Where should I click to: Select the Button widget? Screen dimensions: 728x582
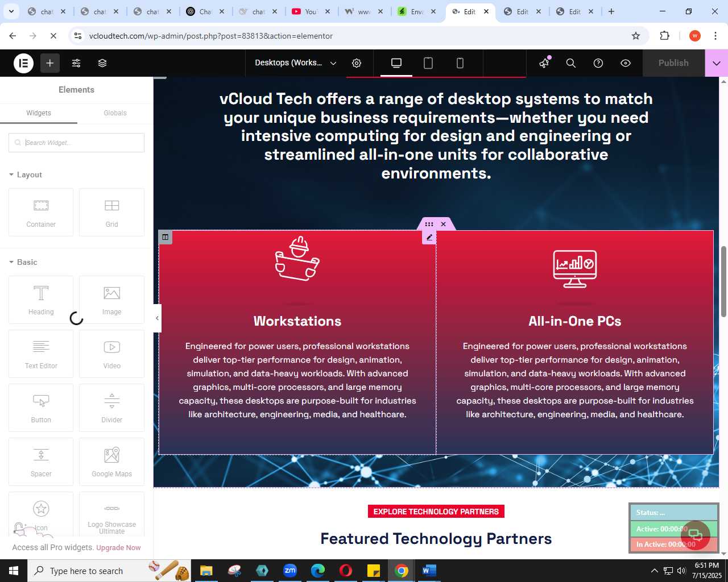tap(41, 408)
